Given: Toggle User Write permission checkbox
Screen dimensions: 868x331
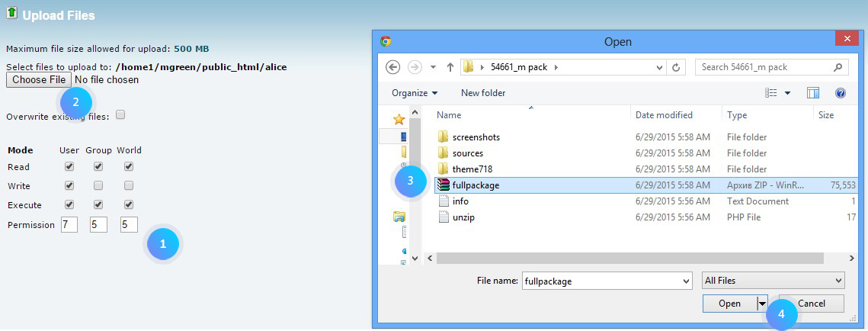Looking at the screenshot, I should [69, 185].
